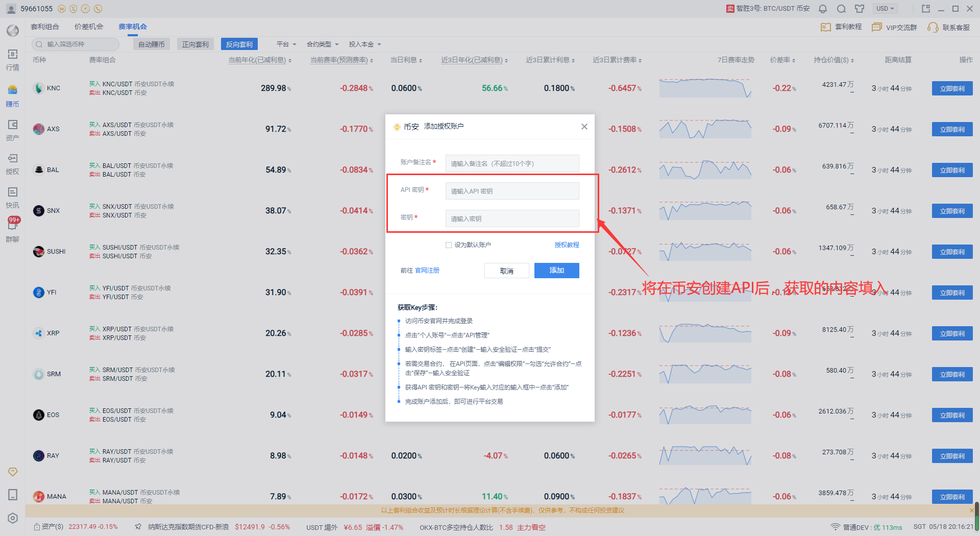Open the notifications bell icon
980x536 pixels.
point(823,9)
